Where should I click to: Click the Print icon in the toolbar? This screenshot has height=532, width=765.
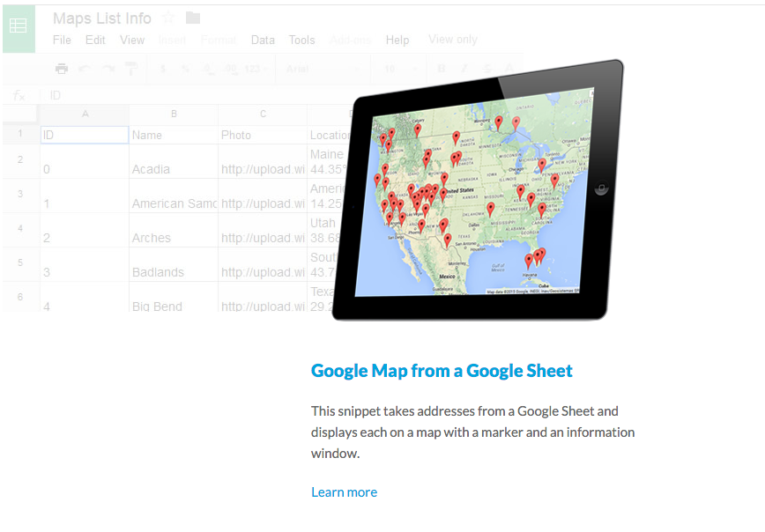[x=62, y=68]
